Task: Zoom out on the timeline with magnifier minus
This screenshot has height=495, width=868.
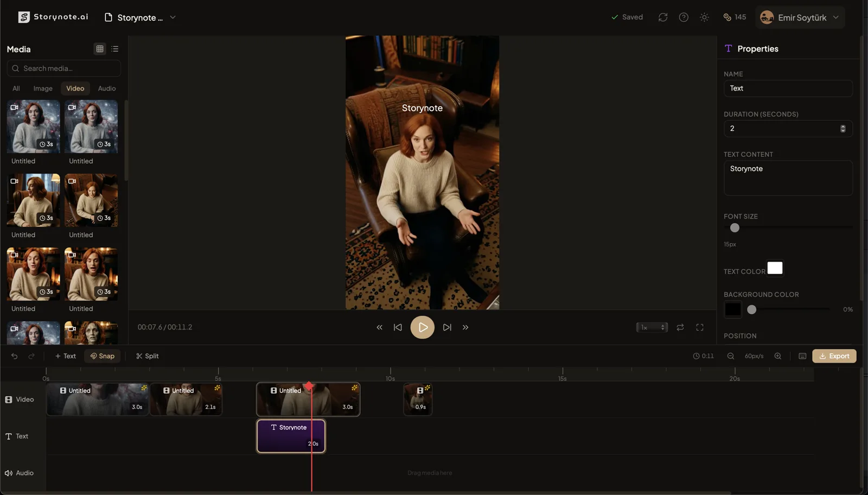Action: (x=730, y=356)
